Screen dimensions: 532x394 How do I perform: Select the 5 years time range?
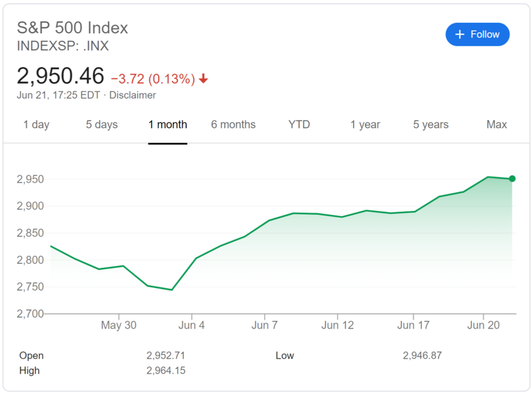pyautogui.click(x=431, y=124)
